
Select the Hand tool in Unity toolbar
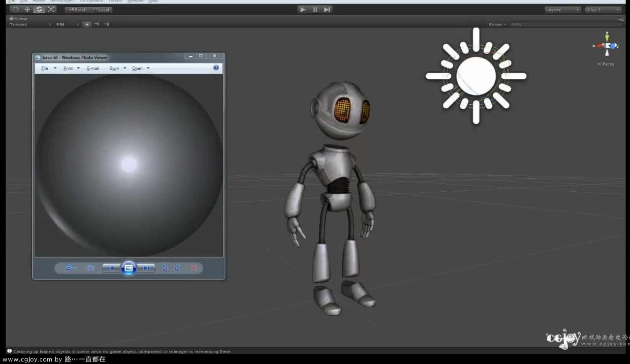pos(15,9)
